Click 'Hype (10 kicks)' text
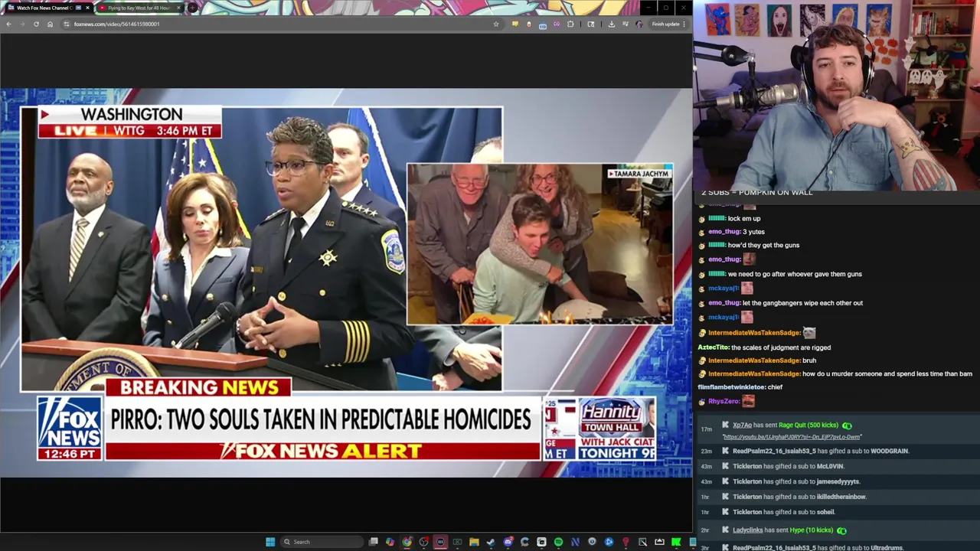Screen dimensions: 980x551 pos(810,530)
